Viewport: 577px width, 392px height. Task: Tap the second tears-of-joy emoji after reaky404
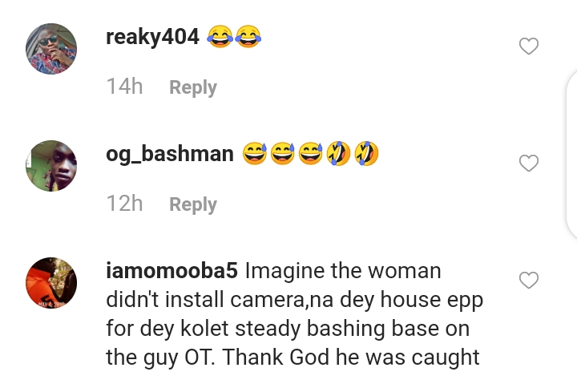pos(248,36)
